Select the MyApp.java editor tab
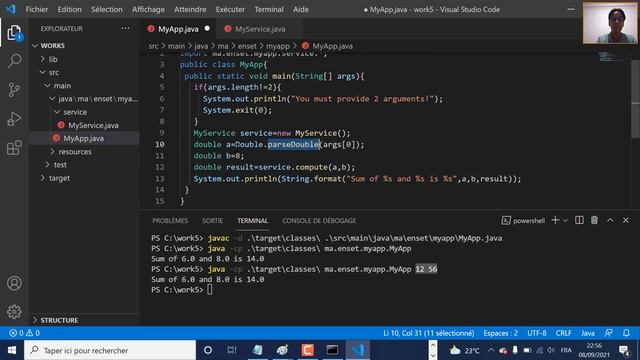The height and width of the screenshot is (360, 640). pos(179,29)
